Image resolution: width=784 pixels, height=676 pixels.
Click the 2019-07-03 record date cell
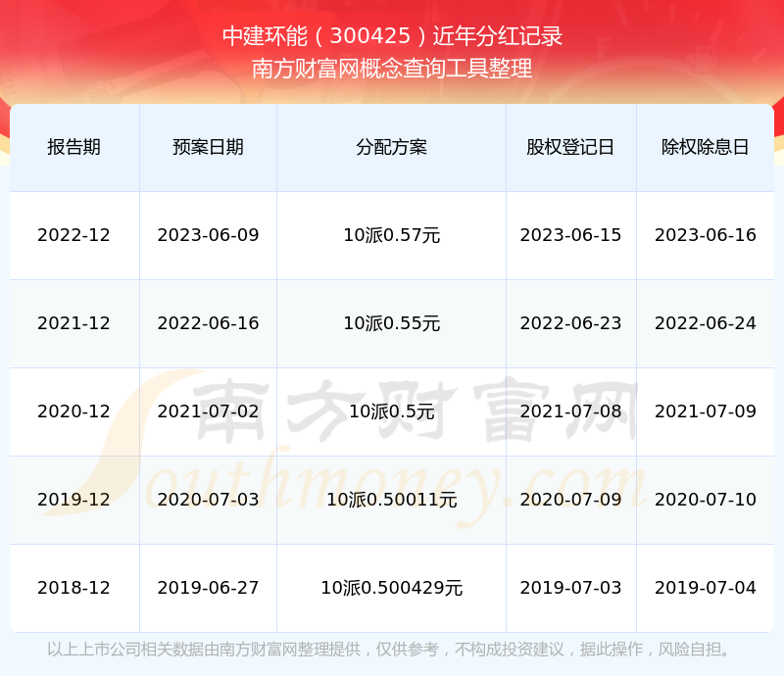570,587
